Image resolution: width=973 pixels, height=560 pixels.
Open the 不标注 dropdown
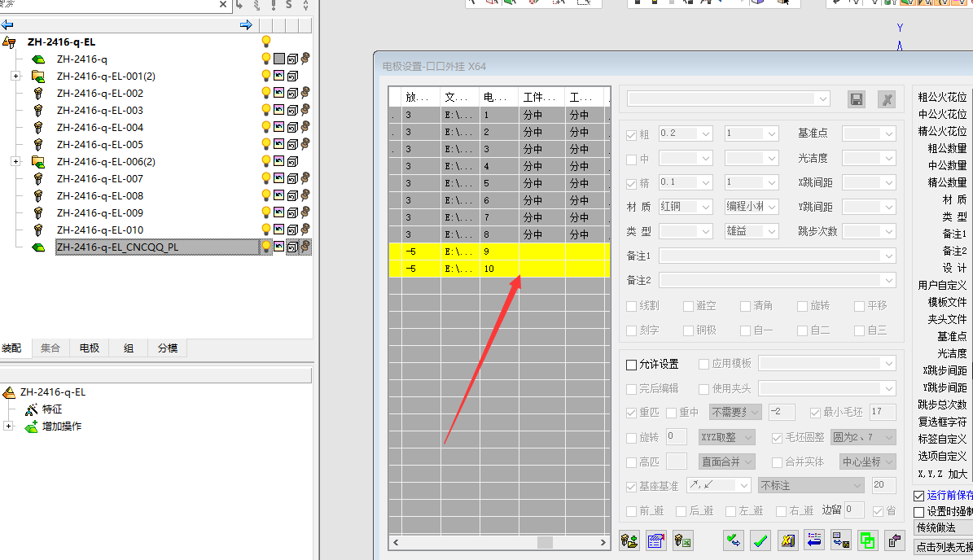[x=857, y=486]
